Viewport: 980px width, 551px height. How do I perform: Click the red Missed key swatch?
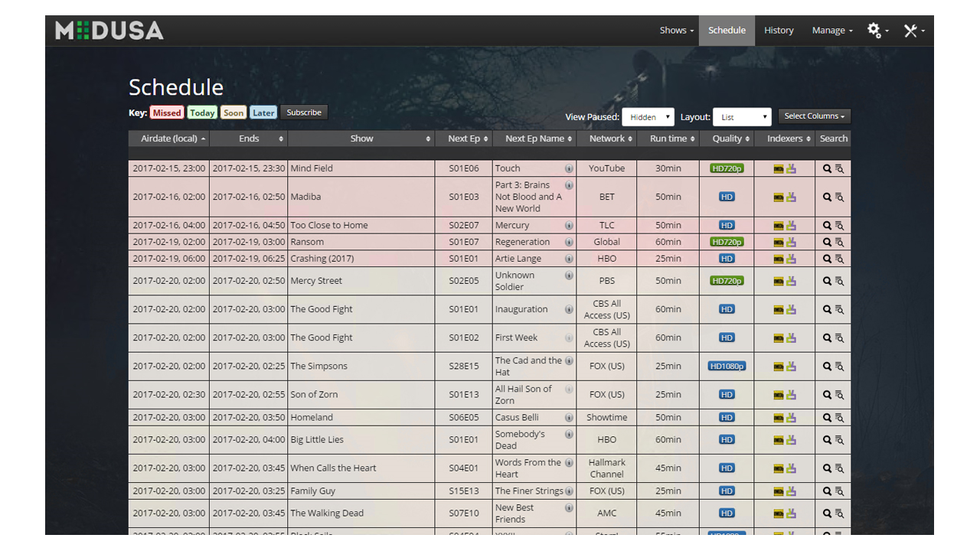[166, 113]
